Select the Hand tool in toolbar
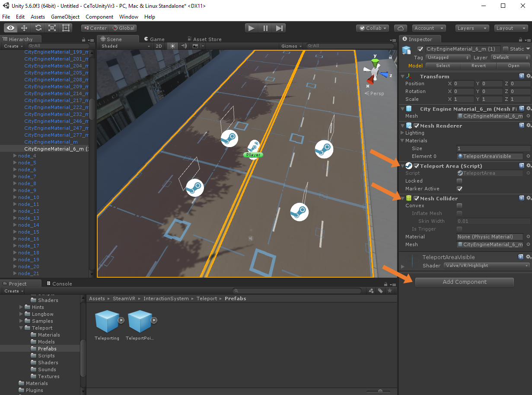 [11, 28]
